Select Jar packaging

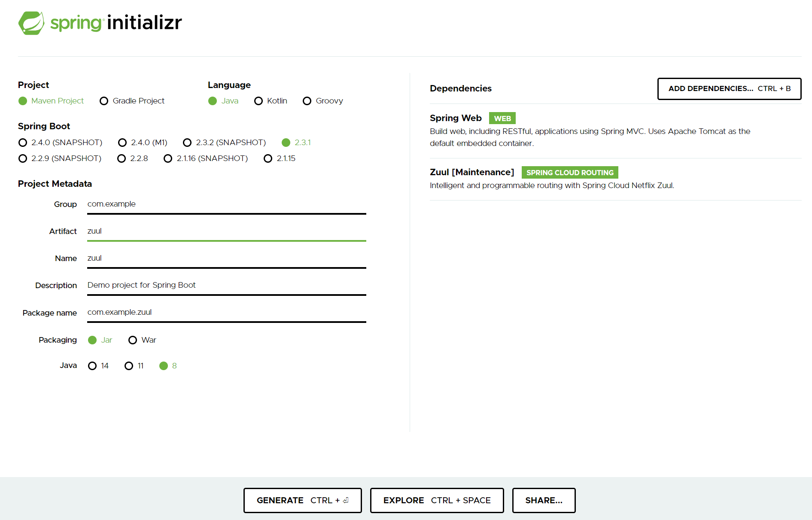click(100, 340)
